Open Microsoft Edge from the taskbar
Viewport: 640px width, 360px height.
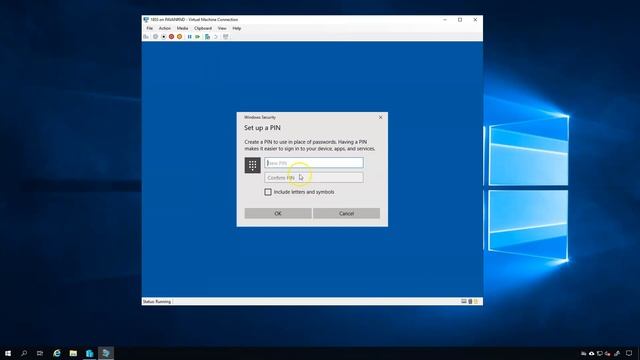pos(57,353)
